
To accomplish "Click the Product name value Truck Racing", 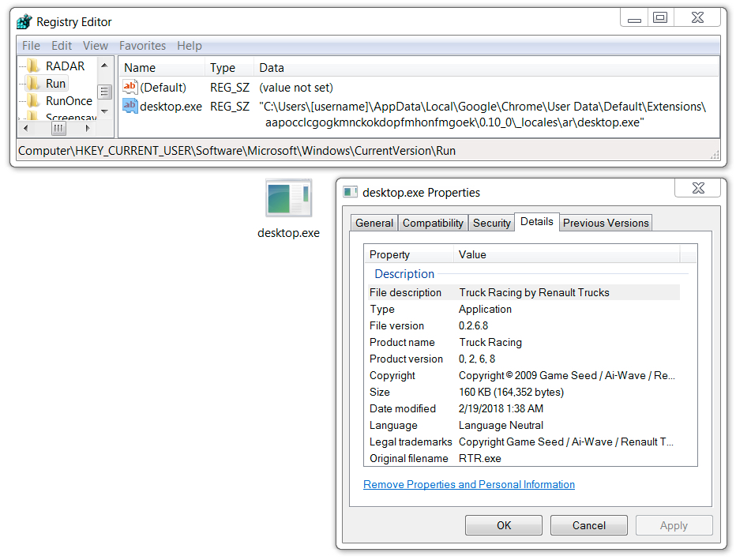I will tap(490, 342).
